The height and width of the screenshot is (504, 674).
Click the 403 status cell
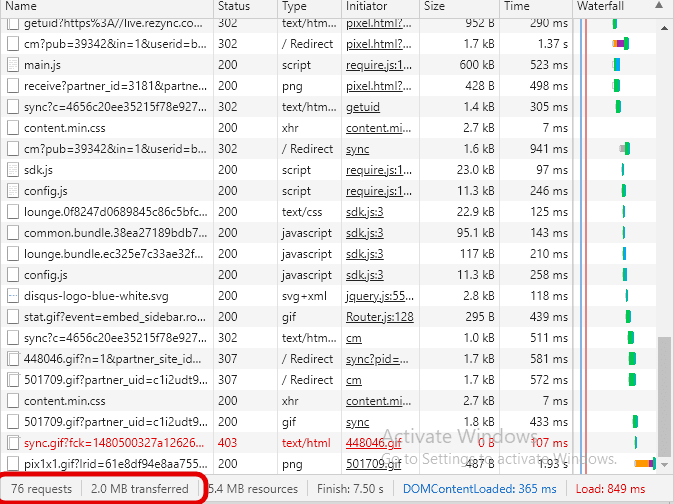227,443
